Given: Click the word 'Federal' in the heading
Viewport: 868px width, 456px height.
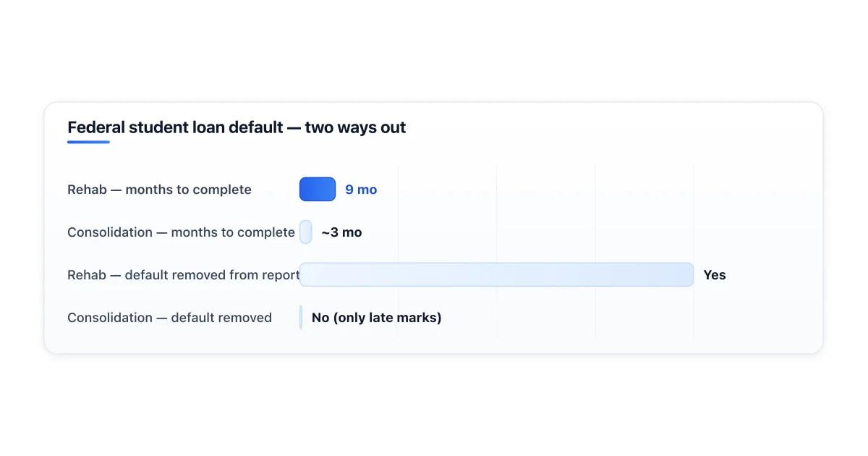Looking at the screenshot, I should 96,128.
